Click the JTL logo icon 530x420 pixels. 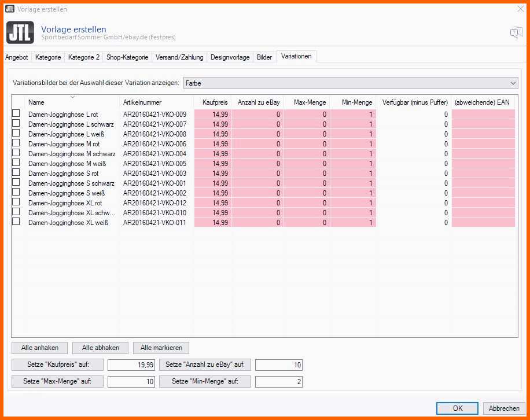coord(20,32)
